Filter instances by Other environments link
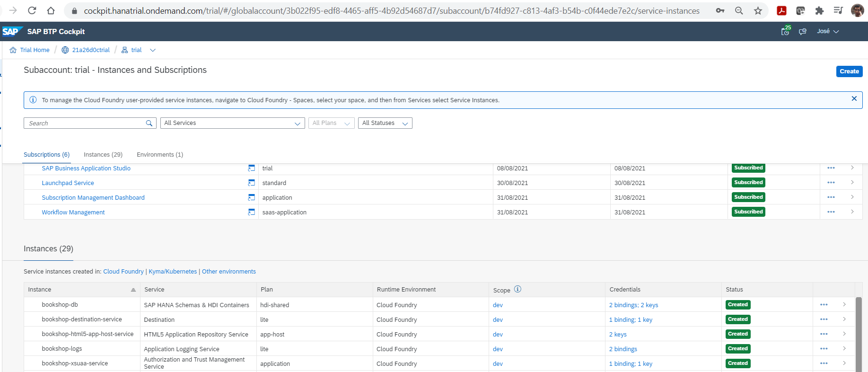Viewport: 868px width, 372px height. (x=229, y=272)
